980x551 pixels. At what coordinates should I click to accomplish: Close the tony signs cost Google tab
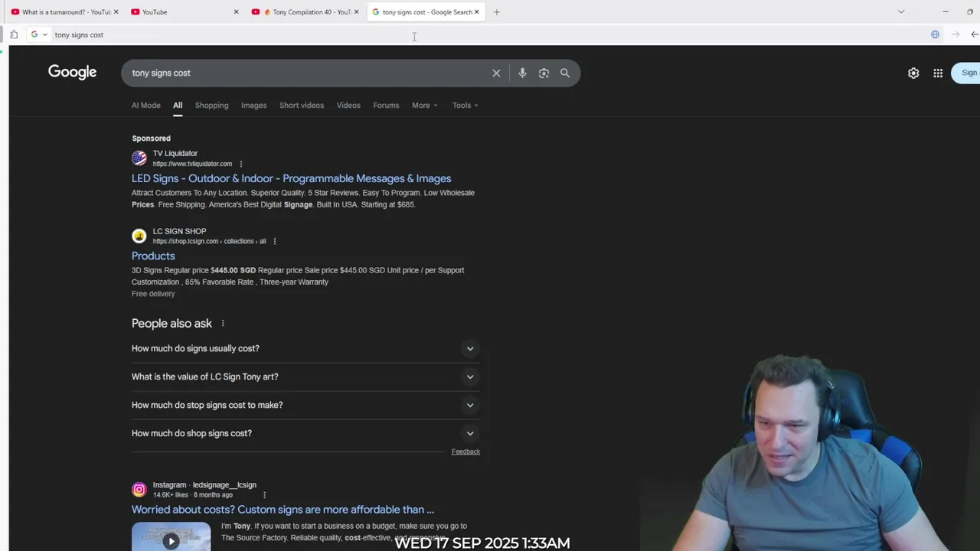(476, 12)
